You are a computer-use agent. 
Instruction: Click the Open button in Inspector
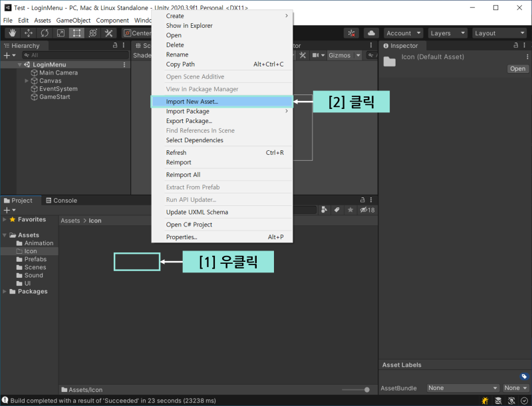click(517, 69)
